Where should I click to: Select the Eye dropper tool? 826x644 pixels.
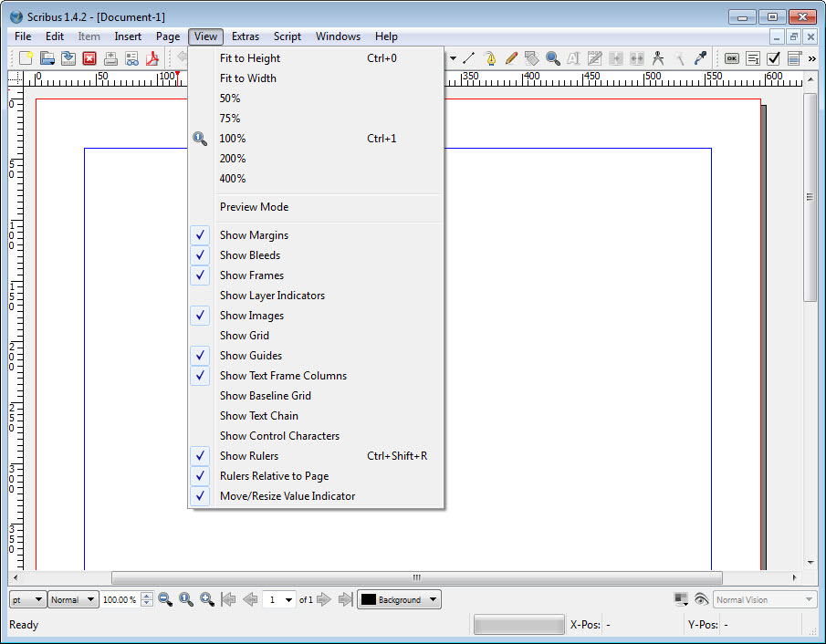(700, 57)
